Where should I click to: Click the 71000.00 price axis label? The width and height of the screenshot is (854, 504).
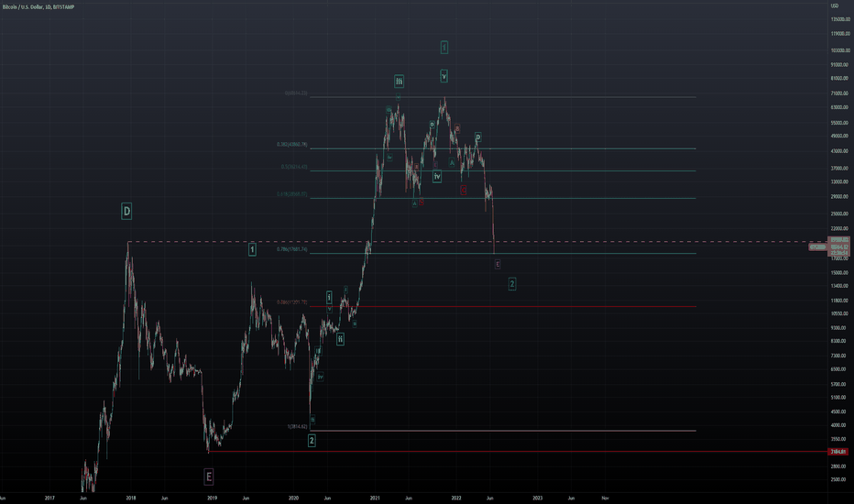[839, 93]
